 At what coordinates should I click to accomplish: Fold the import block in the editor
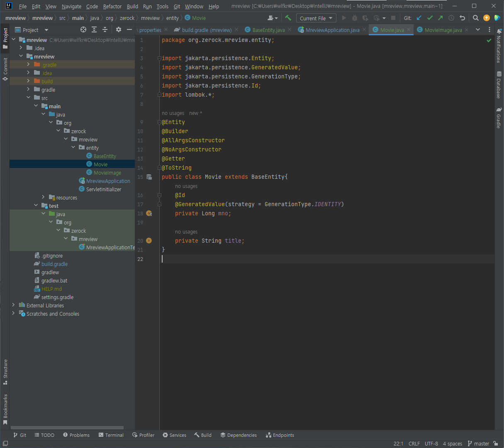click(159, 58)
